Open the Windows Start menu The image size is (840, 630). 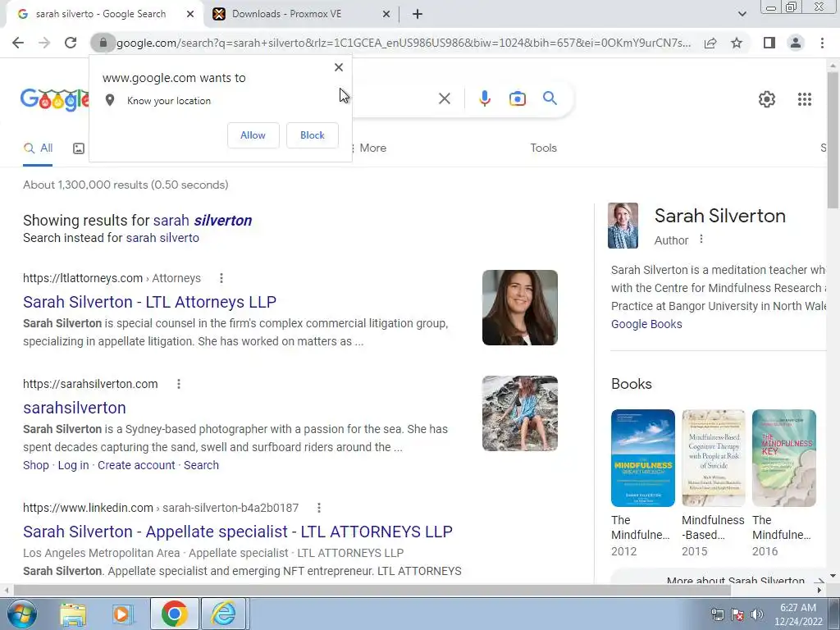(x=21, y=614)
